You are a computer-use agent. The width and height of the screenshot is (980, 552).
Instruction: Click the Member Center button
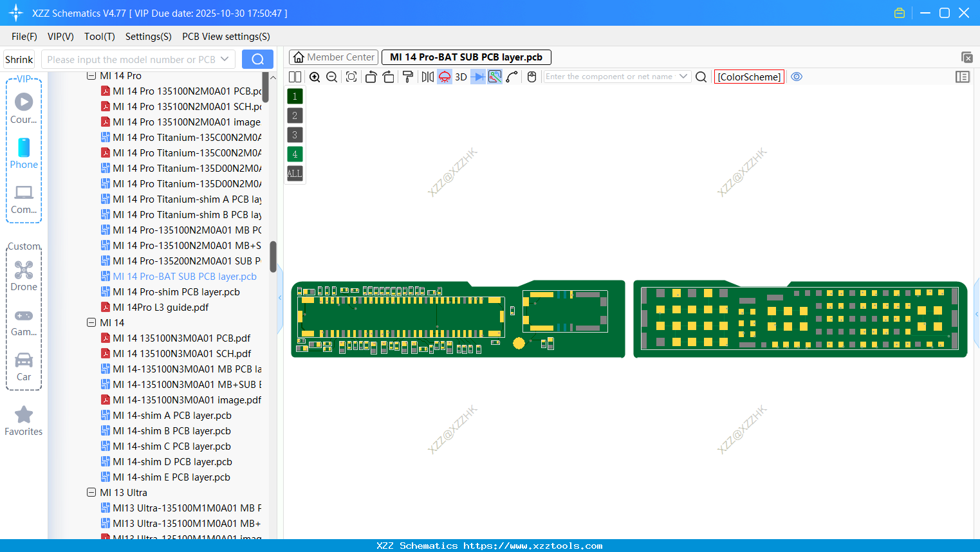pos(333,57)
